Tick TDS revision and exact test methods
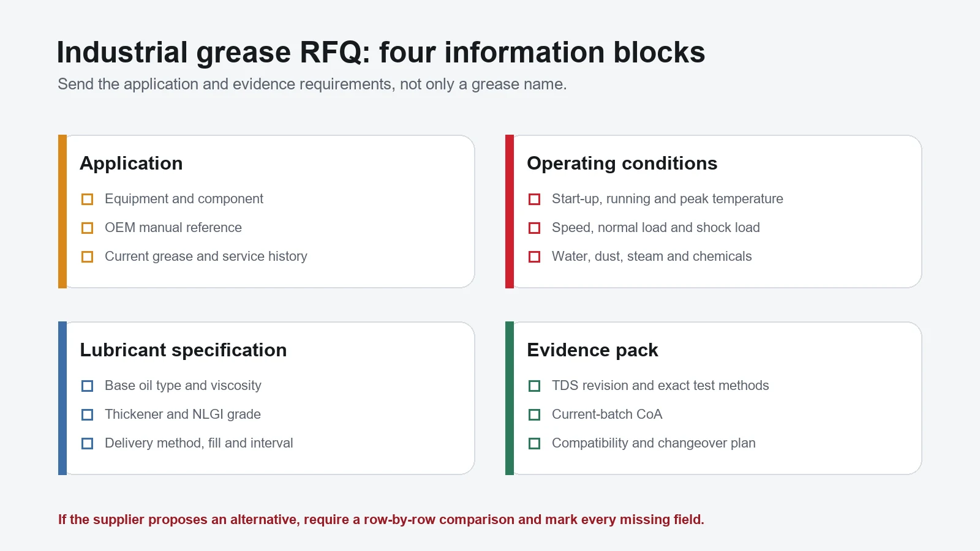 (535, 386)
